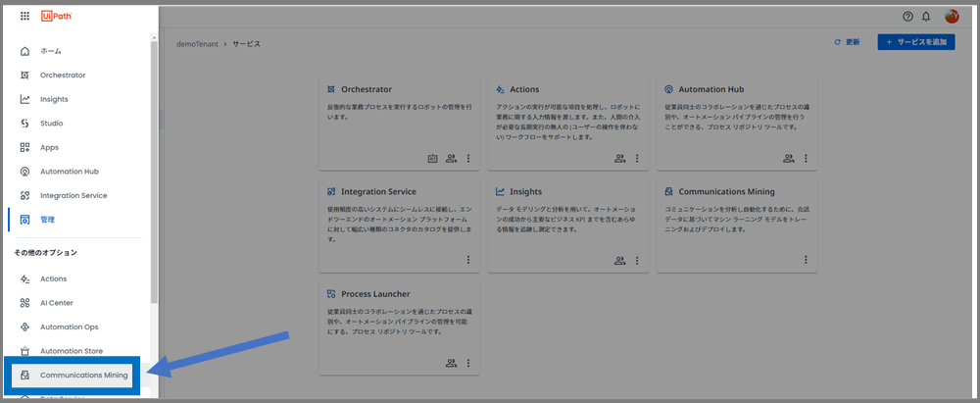The height and width of the screenshot is (403, 980).
Task: Click the AI Center icon in sidebar
Action: (x=25, y=303)
